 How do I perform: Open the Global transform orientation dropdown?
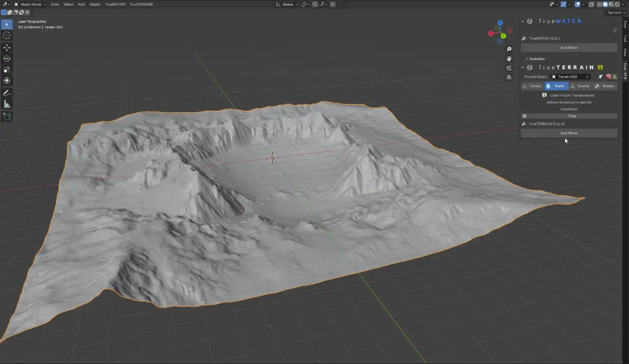click(287, 4)
